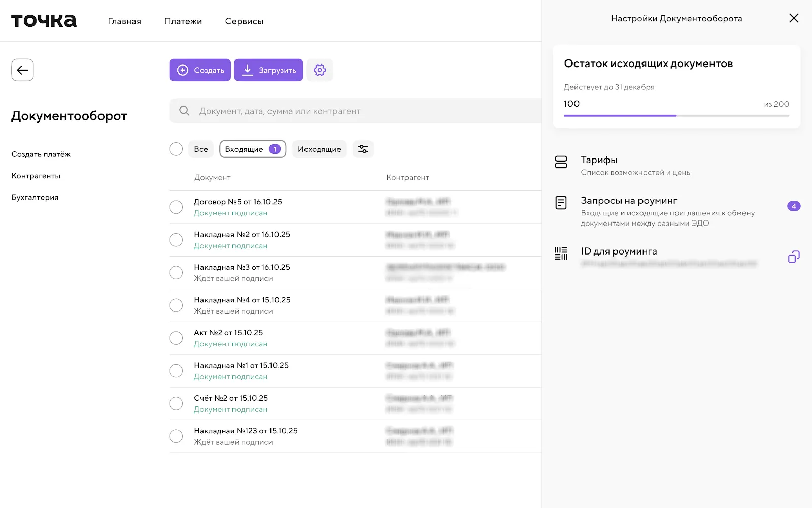
Task: Check the Накладная №123 от 15.10.25 row
Action: [176, 436]
